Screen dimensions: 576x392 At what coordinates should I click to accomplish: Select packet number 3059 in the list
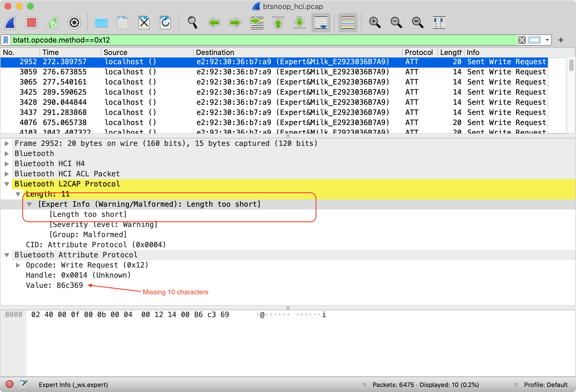[x=274, y=72]
